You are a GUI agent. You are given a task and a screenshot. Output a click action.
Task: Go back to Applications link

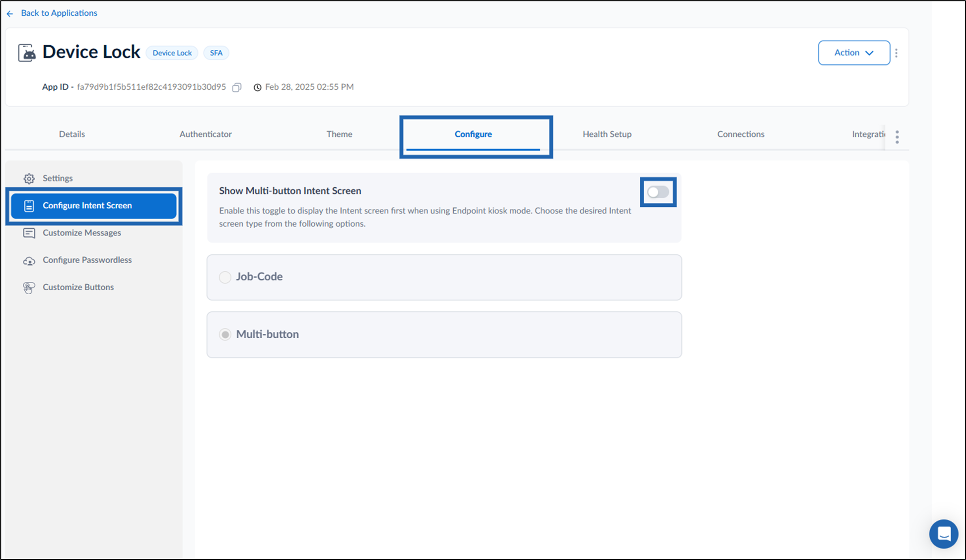(59, 13)
